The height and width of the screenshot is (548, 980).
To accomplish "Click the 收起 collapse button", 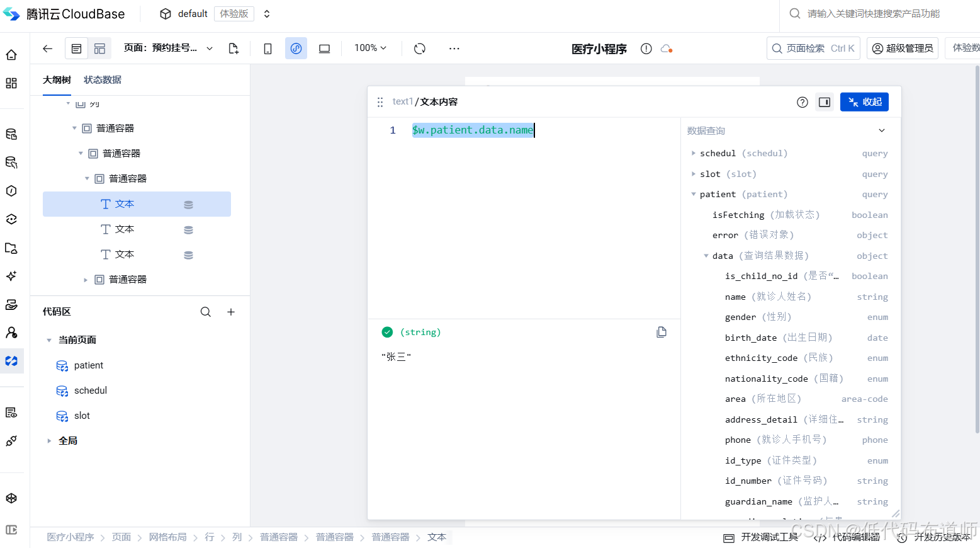I will coord(864,102).
